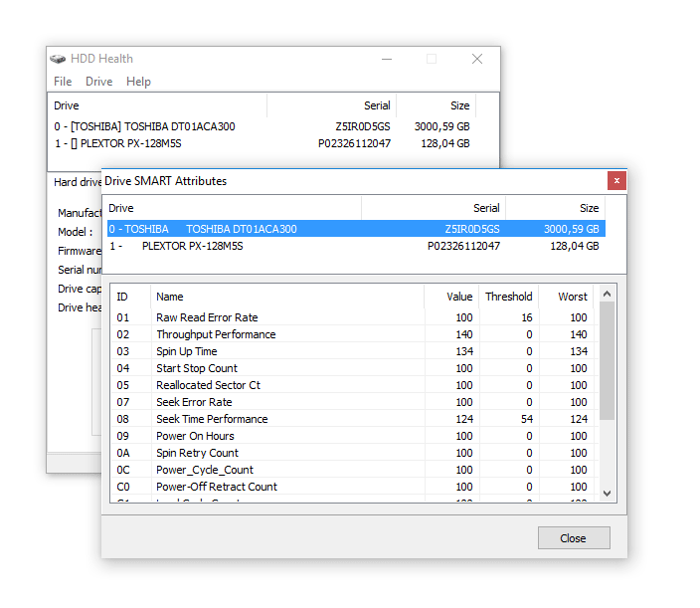This screenshot has width=700, height=608.
Task: Select PLEXOR PX-128M5S row in SMART Attributes dialog
Action: tap(356, 246)
